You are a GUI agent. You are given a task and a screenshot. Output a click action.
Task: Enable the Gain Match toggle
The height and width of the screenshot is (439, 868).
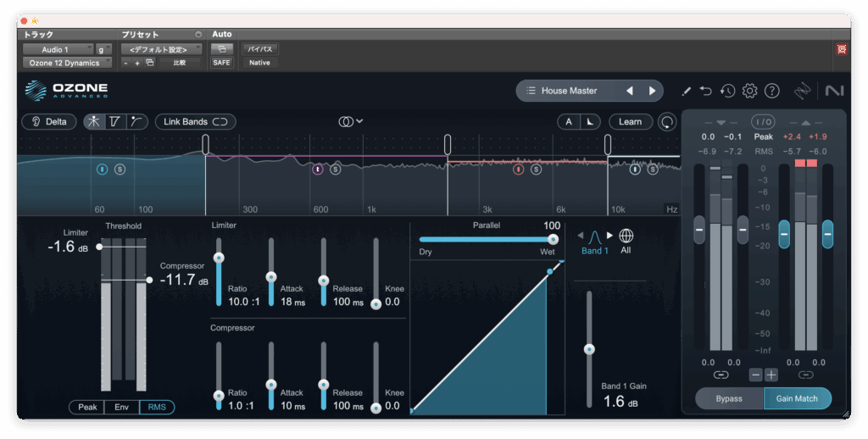[x=797, y=398]
